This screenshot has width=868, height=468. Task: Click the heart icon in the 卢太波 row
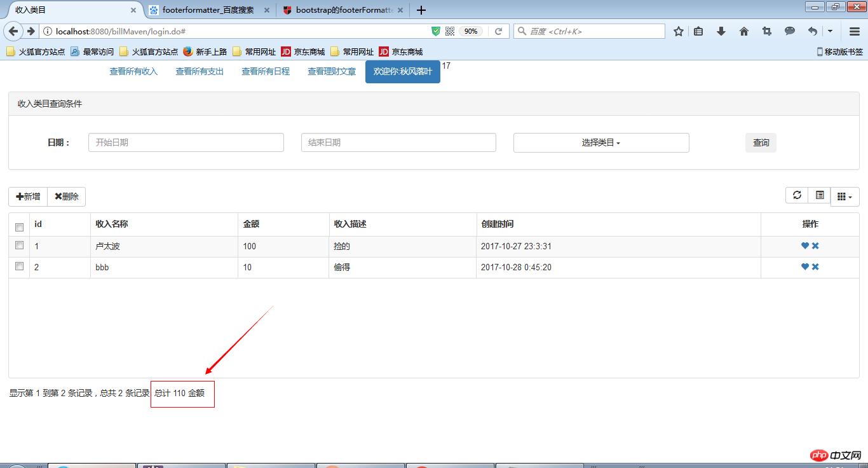805,246
